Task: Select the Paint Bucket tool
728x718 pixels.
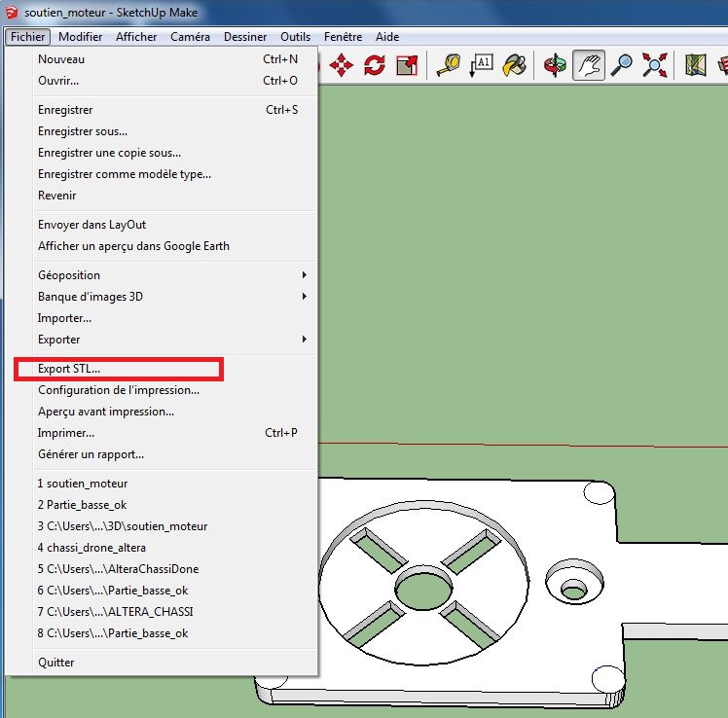Action: pyautogui.click(x=514, y=66)
